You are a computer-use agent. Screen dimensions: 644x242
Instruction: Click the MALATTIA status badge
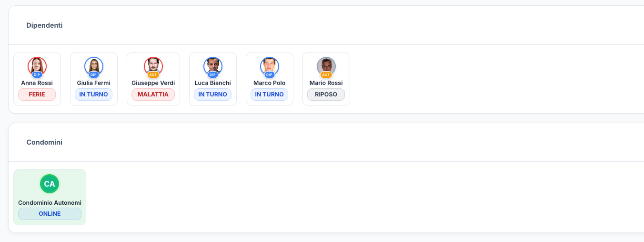[x=153, y=95]
